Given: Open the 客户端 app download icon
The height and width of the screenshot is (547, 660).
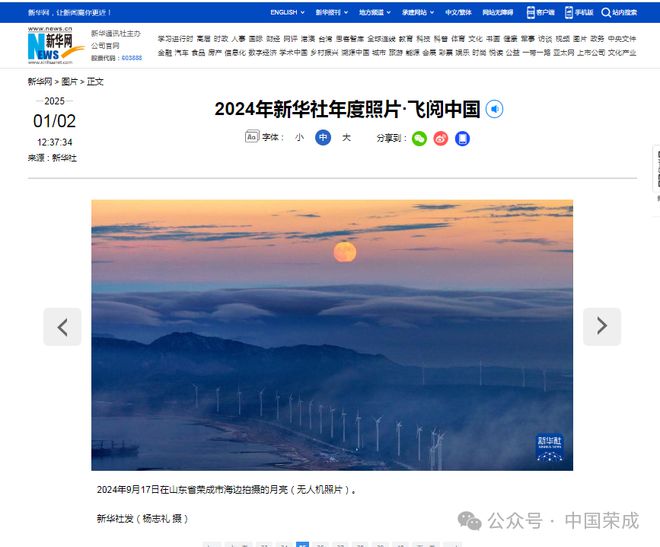Looking at the screenshot, I should pyautogui.click(x=530, y=12).
